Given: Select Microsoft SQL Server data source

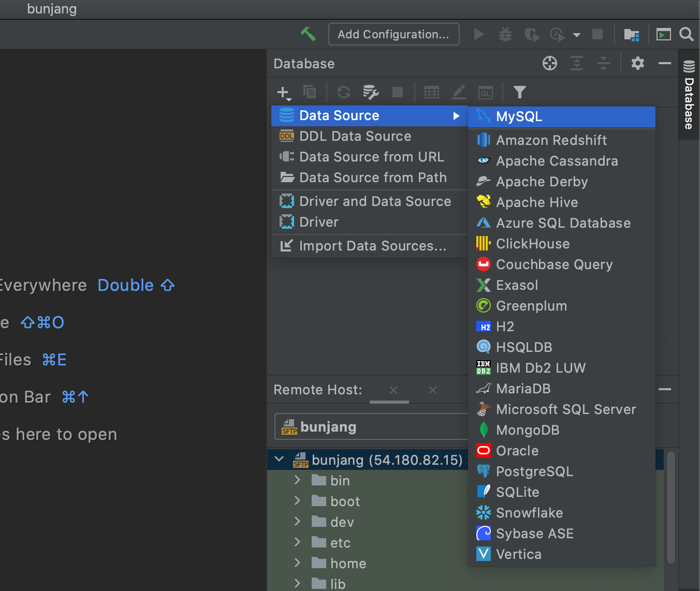Looking at the screenshot, I should click(x=562, y=409).
